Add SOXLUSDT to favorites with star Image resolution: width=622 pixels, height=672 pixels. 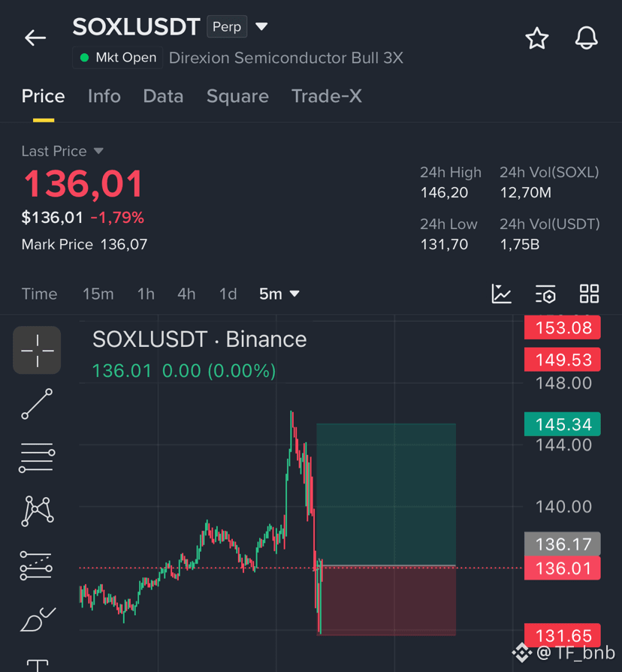coord(536,38)
